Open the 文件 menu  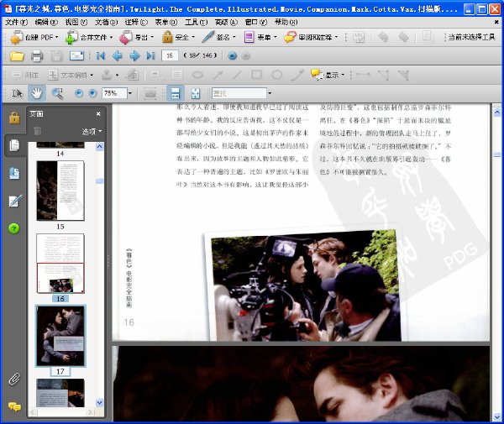coord(16,22)
